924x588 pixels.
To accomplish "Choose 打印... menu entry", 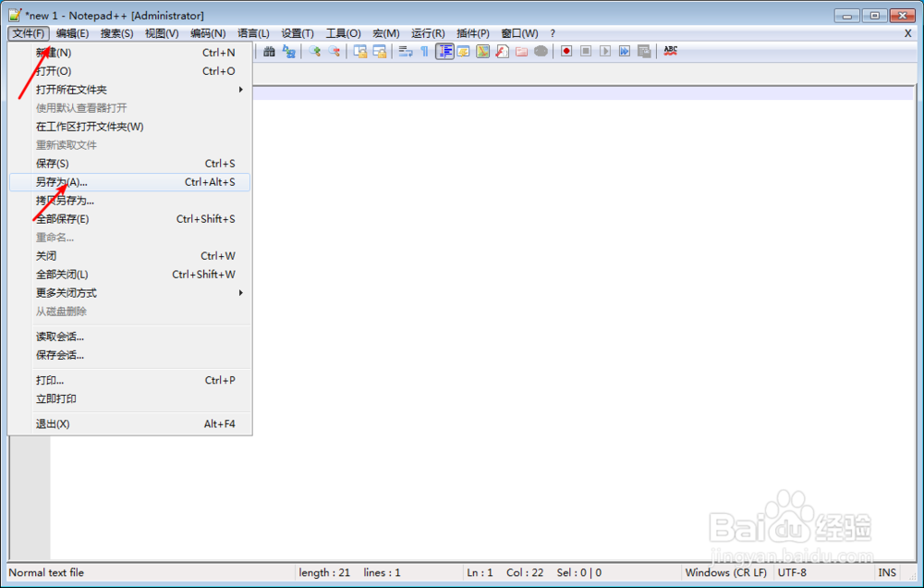I will pyautogui.click(x=129, y=380).
